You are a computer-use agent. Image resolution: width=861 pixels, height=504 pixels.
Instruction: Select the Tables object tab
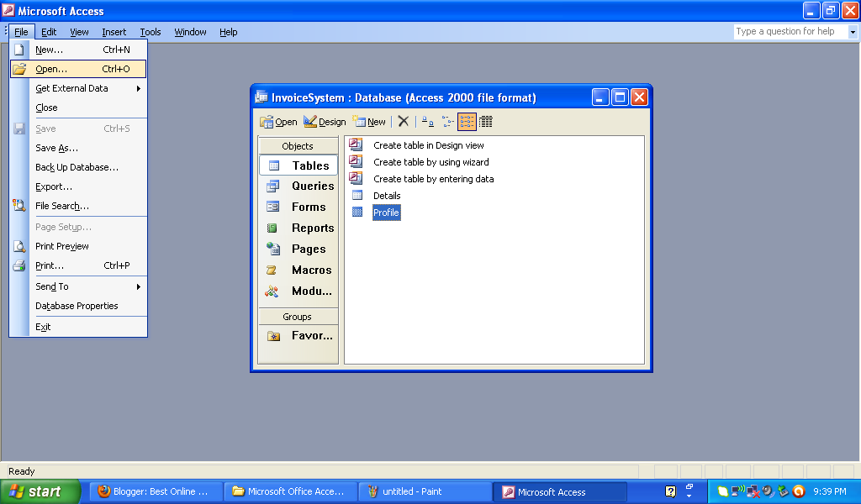click(x=298, y=165)
